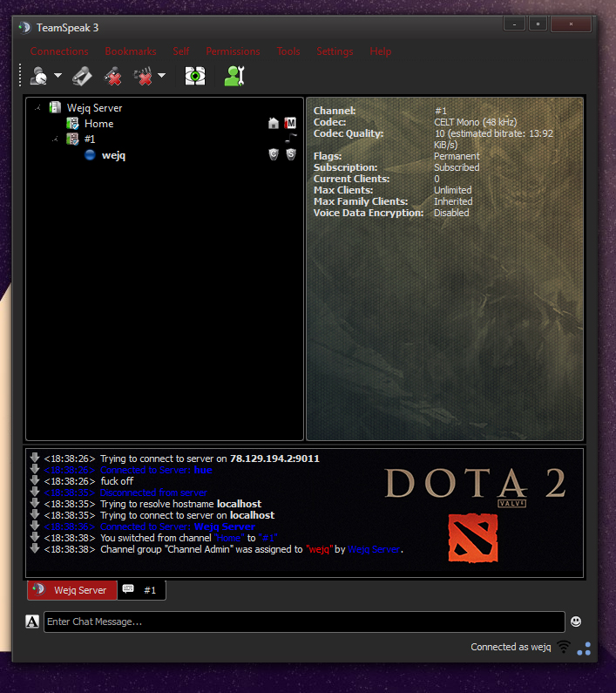Click the 78.129.194.2:9011 address text

pos(274,459)
